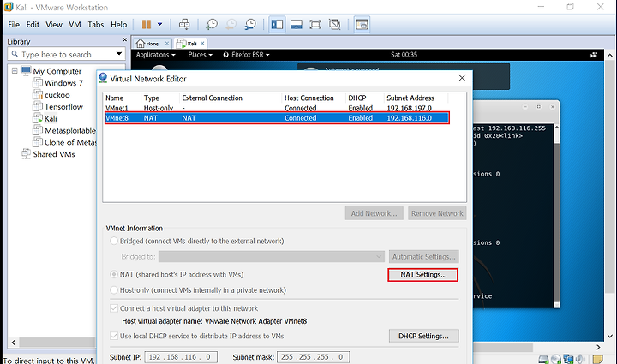Open the Tabs menu

(96, 24)
